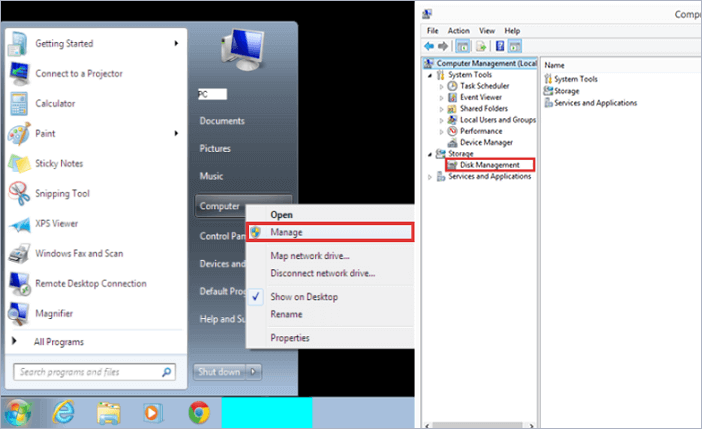The width and height of the screenshot is (702, 429).
Task: Click the Forward arrow in Computer Management toolbar
Action: [x=443, y=46]
